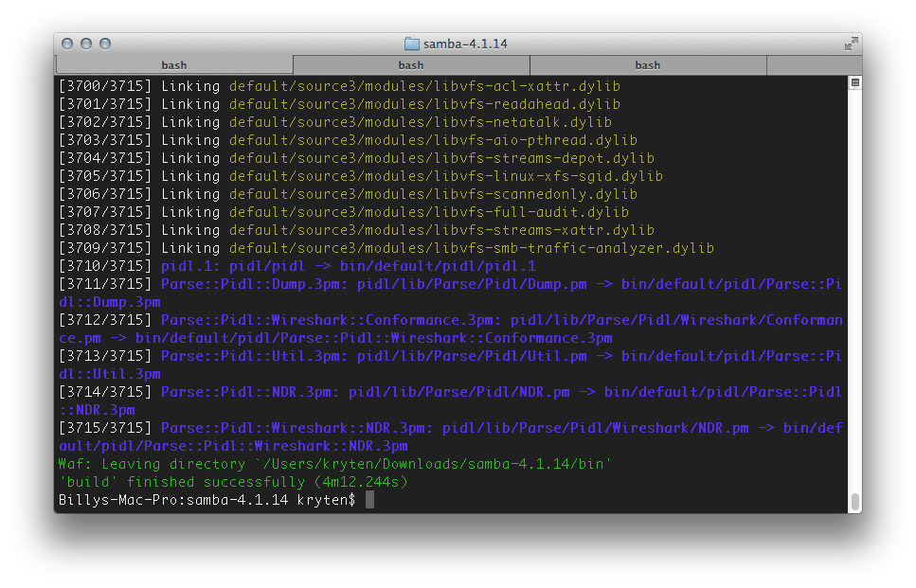Click the libvfs-aio-pthread.dylib line
The image size is (916, 588).
pos(349,141)
